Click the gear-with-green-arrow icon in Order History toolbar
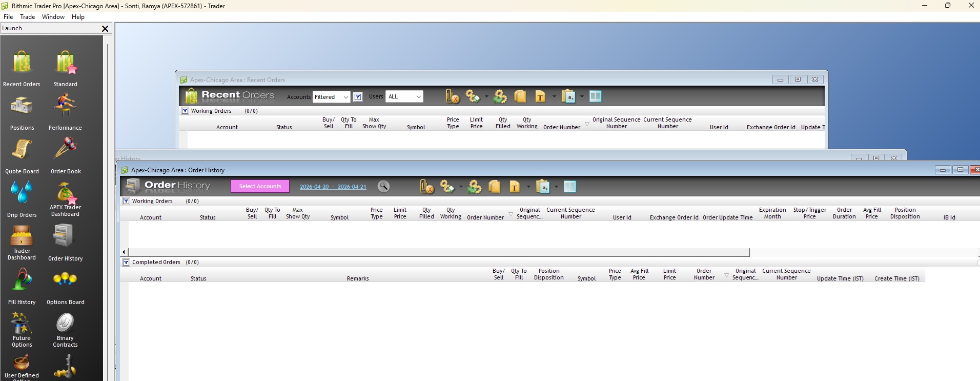This screenshot has height=381, width=980. pyautogui.click(x=475, y=187)
